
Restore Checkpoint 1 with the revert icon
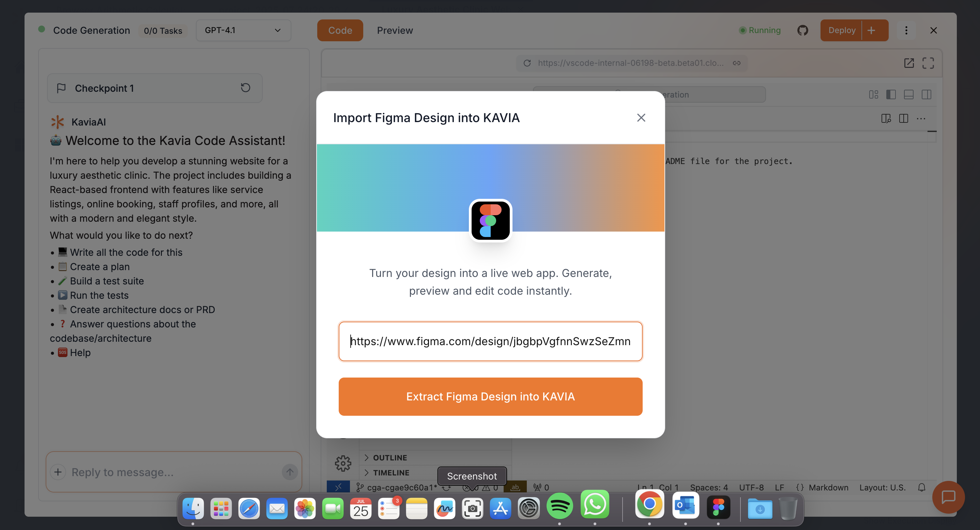click(x=245, y=88)
